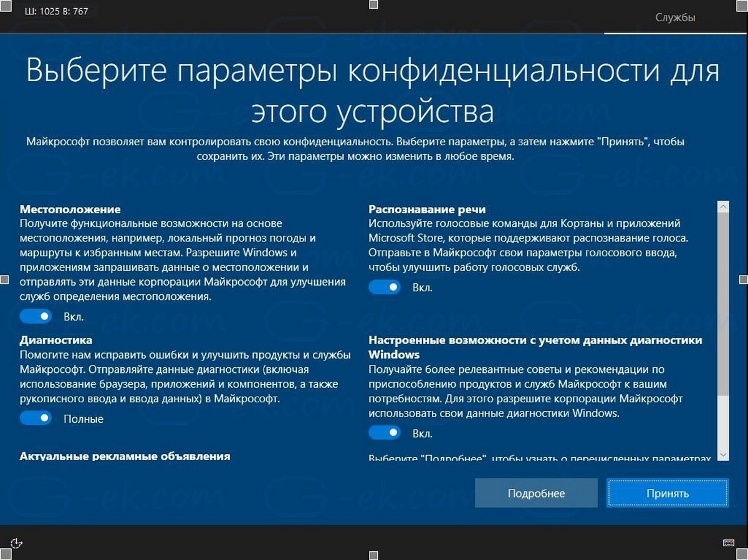Click the Диагностика heading
This screenshot has height=560, width=748.
(56, 340)
